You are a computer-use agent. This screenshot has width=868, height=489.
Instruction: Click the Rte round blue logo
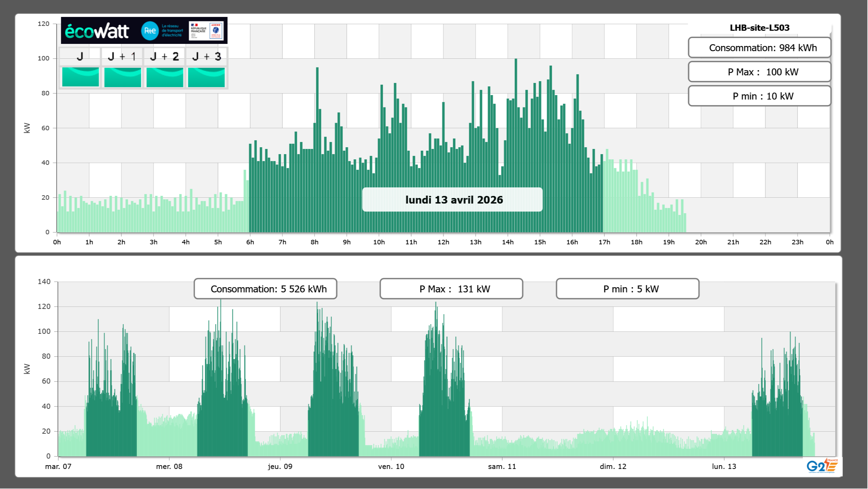coord(150,31)
